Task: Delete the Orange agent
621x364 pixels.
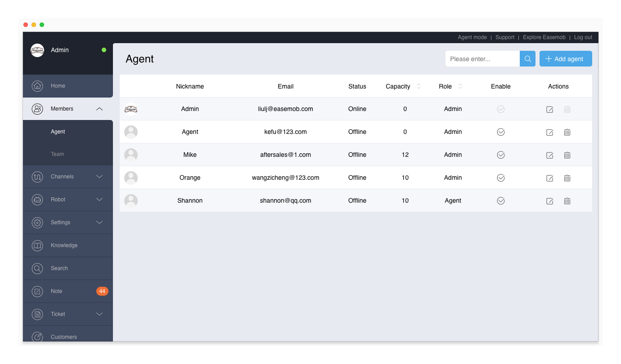Action: (x=567, y=178)
